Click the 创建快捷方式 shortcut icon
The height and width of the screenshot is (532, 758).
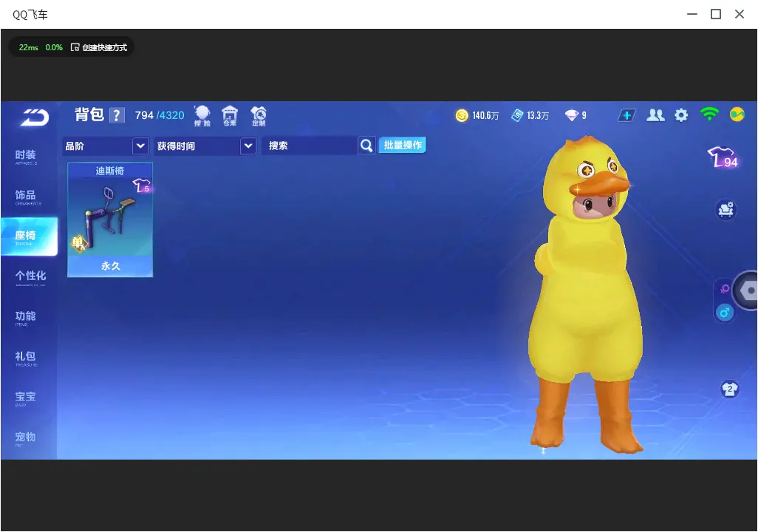[75, 47]
